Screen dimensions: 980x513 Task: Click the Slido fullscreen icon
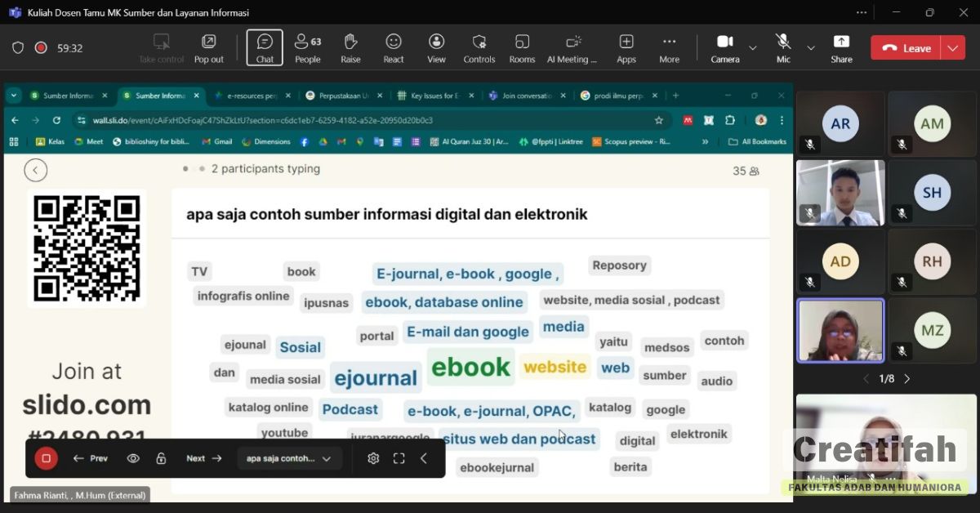pyautogui.click(x=399, y=458)
